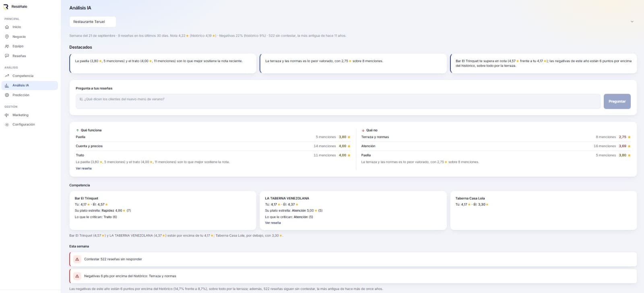Click the Competencia trend line icon
This screenshot has height=293, width=644.
pyautogui.click(x=7, y=76)
